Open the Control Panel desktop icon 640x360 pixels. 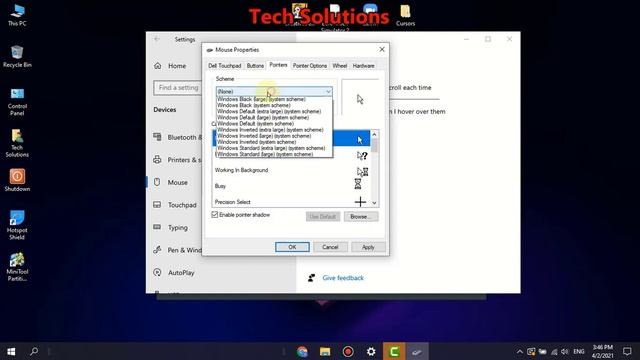pos(17,102)
